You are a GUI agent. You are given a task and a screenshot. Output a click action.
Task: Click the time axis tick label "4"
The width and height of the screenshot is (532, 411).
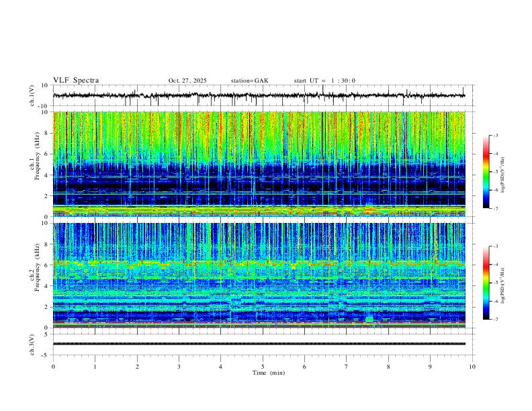pyautogui.click(x=221, y=367)
